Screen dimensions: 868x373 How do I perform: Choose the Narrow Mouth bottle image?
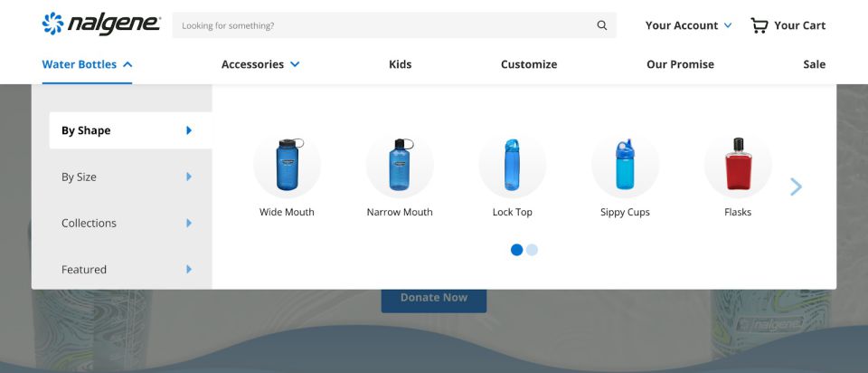coord(400,165)
